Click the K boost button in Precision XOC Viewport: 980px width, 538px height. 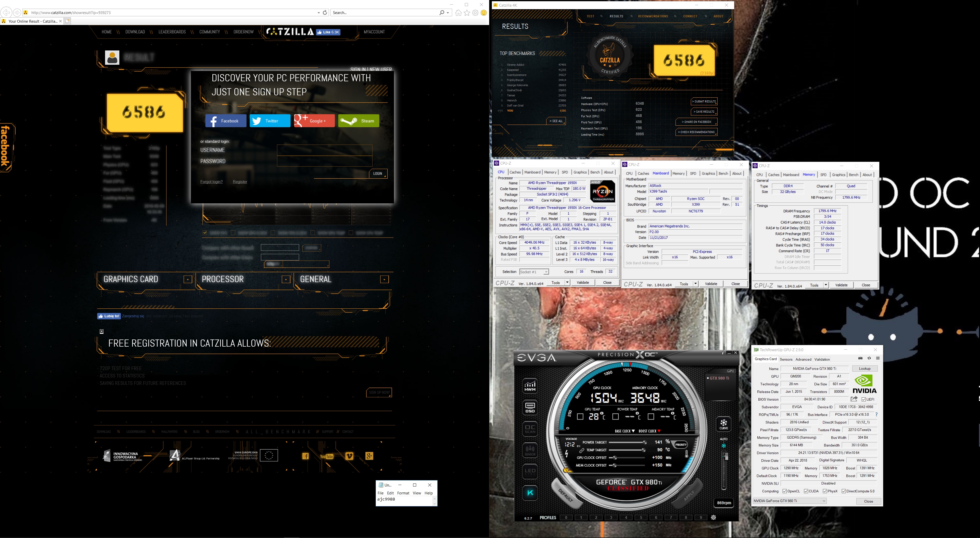coord(530,493)
